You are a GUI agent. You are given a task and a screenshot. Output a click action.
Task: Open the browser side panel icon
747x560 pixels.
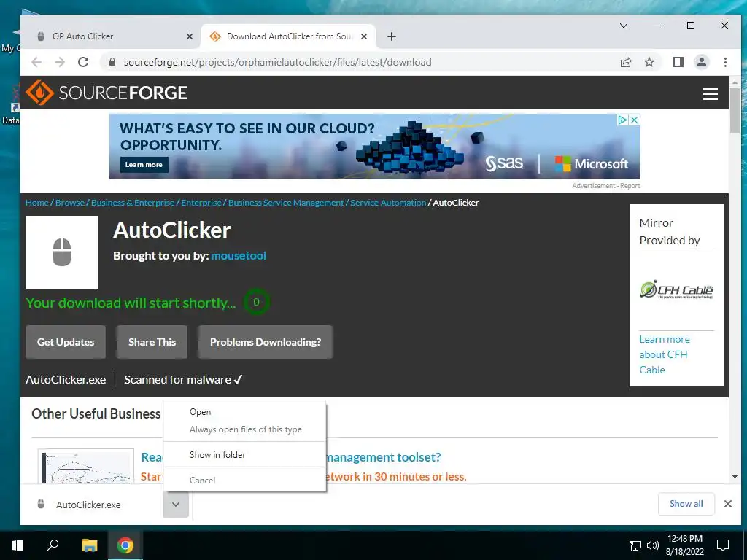click(x=678, y=62)
